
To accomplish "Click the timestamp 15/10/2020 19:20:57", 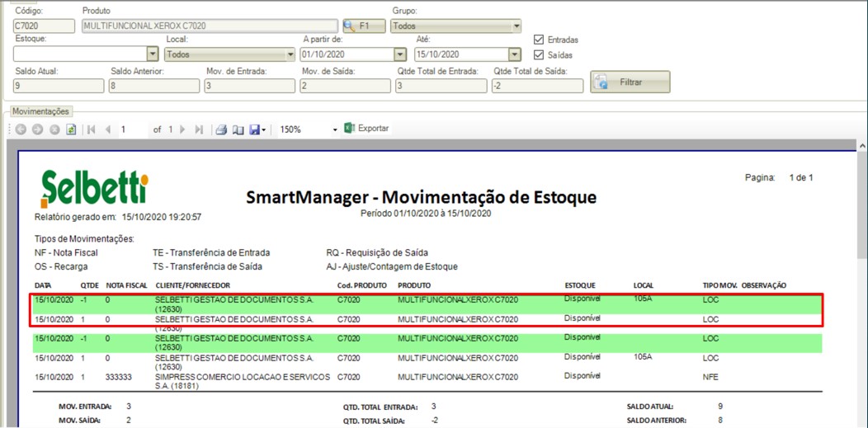I will tap(162, 218).
